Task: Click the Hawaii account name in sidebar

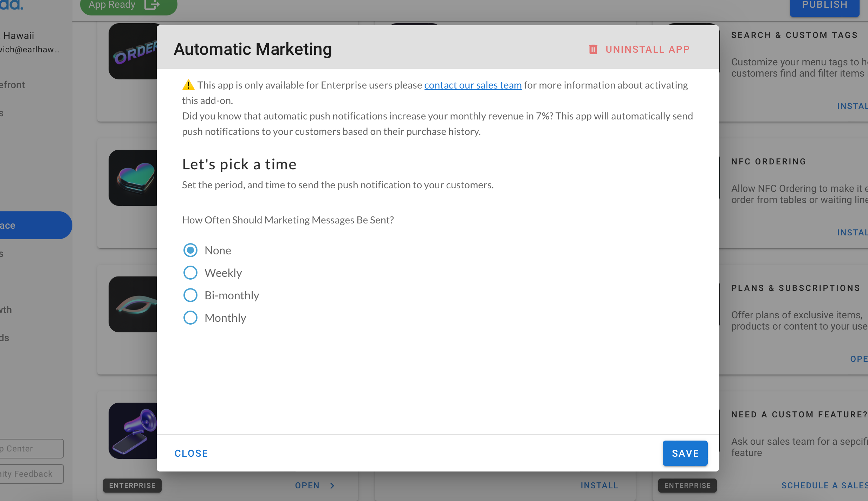Action: (17, 35)
